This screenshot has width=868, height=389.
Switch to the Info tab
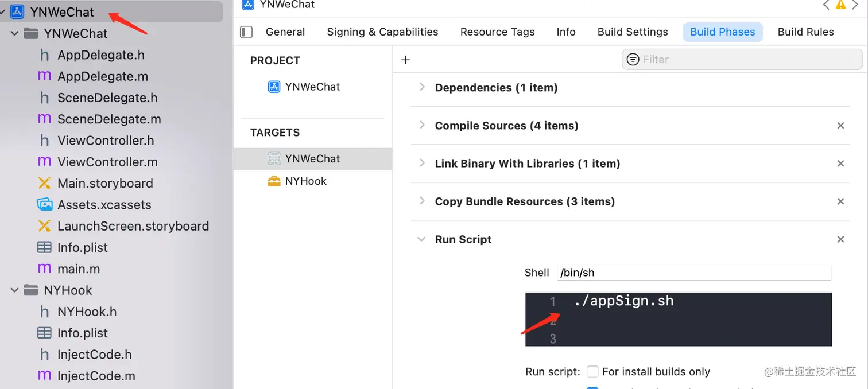566,32
